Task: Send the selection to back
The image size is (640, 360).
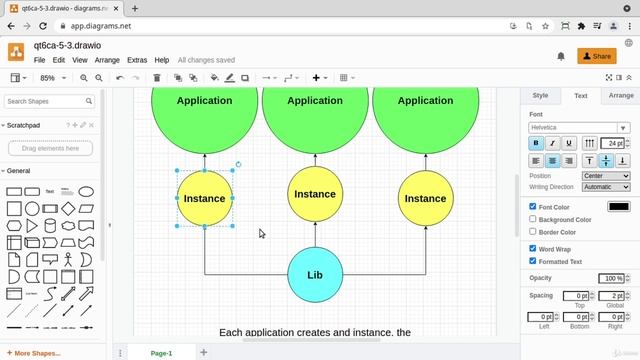Action: pos(193,78)
